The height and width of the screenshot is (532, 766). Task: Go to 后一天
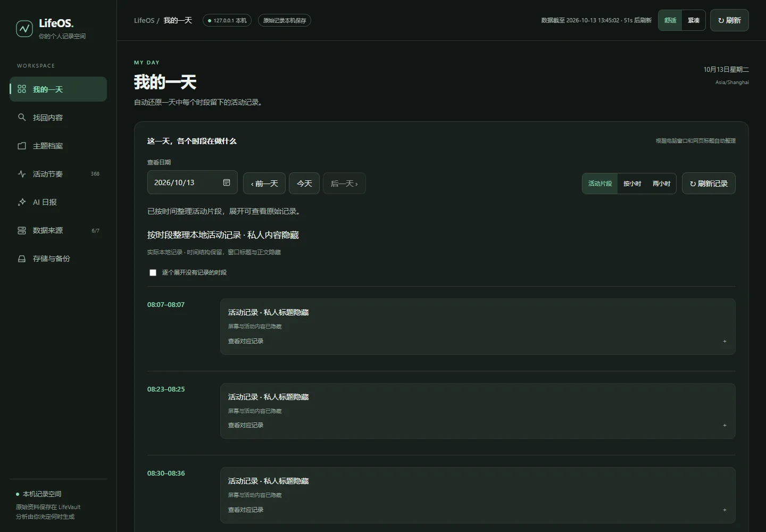pyautogui.click(x=344, y=184)
